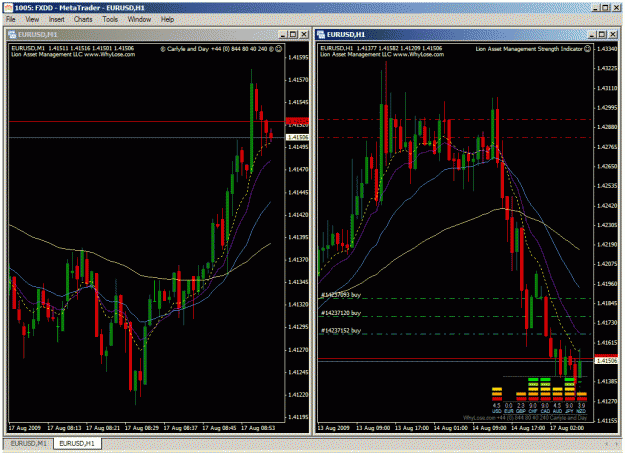
Task: Maximize the inactive M1 chart window
Action: [x=293, y=35]
